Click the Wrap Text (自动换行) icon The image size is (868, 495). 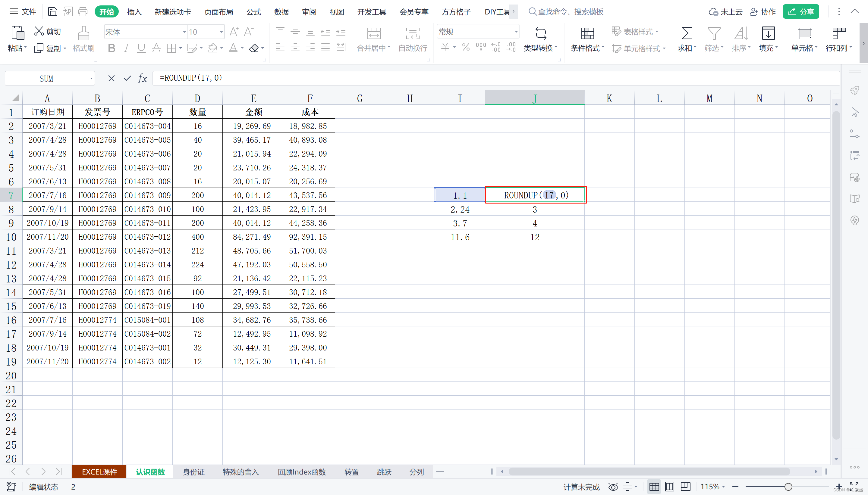[x=413, y=33]
